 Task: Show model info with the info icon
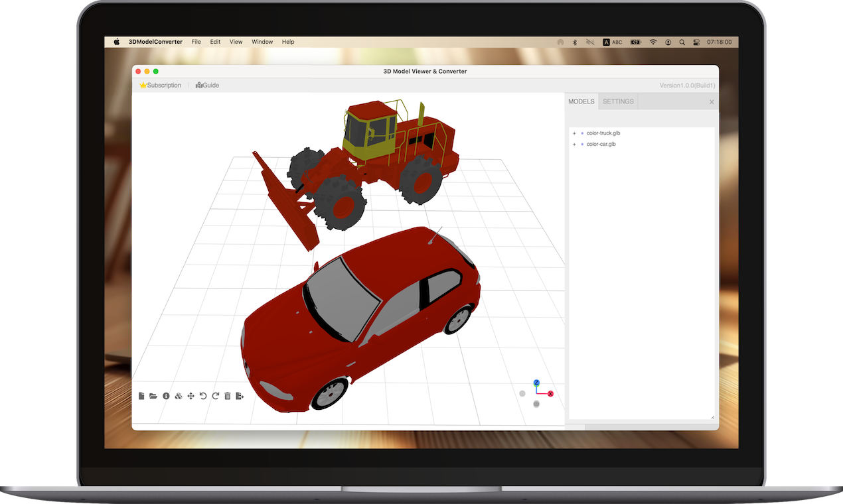pos(166,396)
